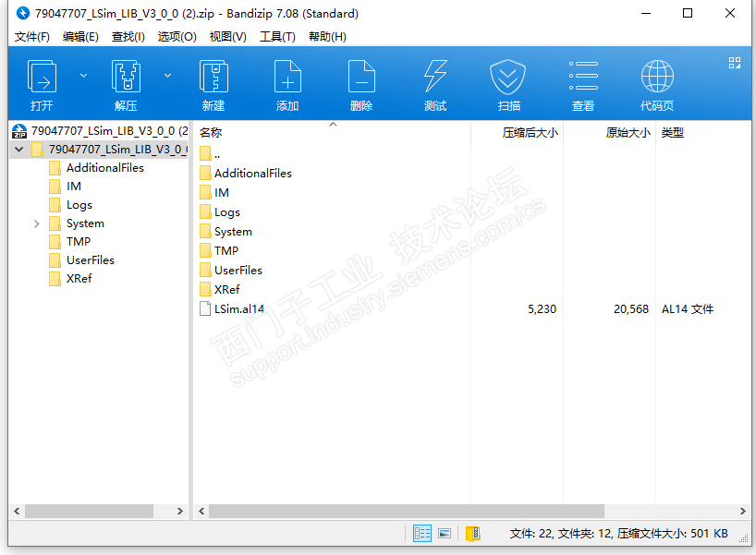Click the file list scrollbar left arrow
The image size is (756, 555).
pyautogui.click(x=201, y=512)
